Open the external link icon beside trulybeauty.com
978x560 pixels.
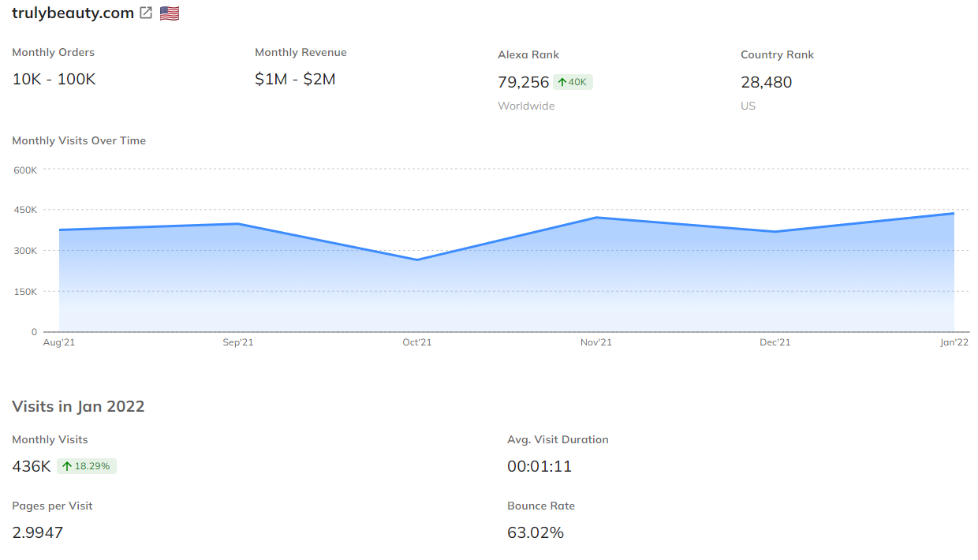146,13
